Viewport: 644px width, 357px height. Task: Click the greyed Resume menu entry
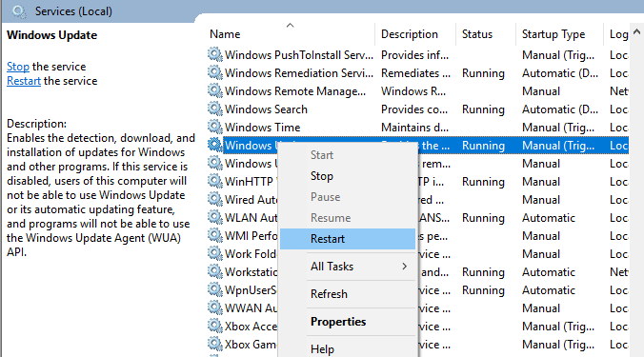pos(348,218)
